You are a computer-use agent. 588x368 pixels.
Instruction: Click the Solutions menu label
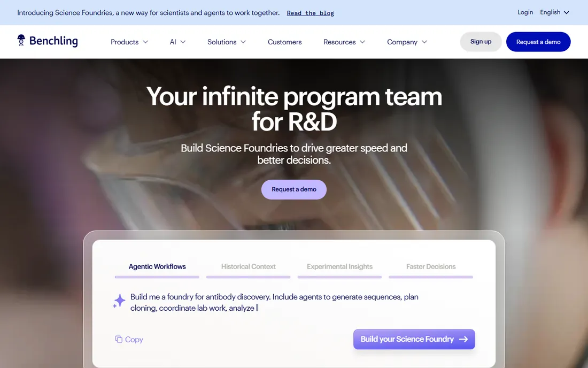pos(222,42)
